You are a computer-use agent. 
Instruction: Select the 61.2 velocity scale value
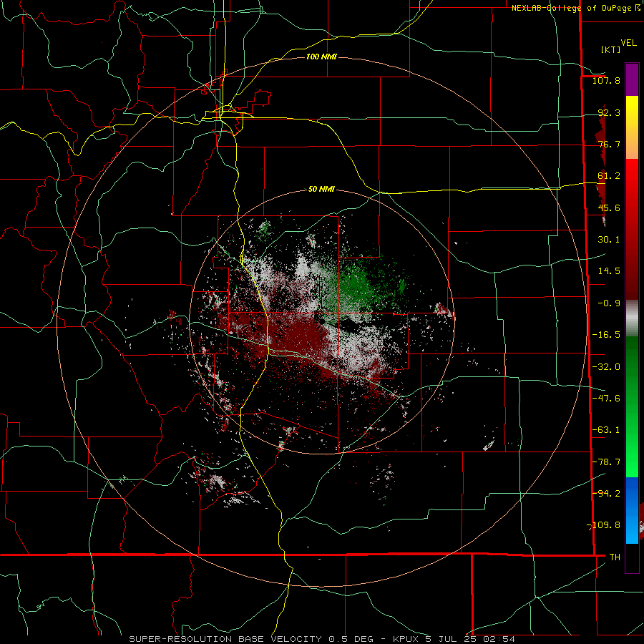(x=609, y=176)
